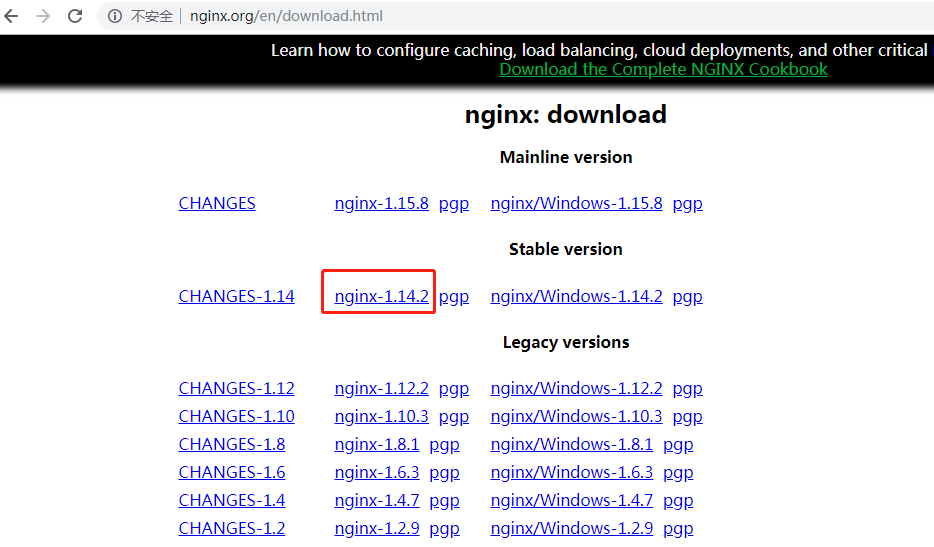
Task: Open pgp signature next to nginx-1.15.8
Action: coord(454,204)
